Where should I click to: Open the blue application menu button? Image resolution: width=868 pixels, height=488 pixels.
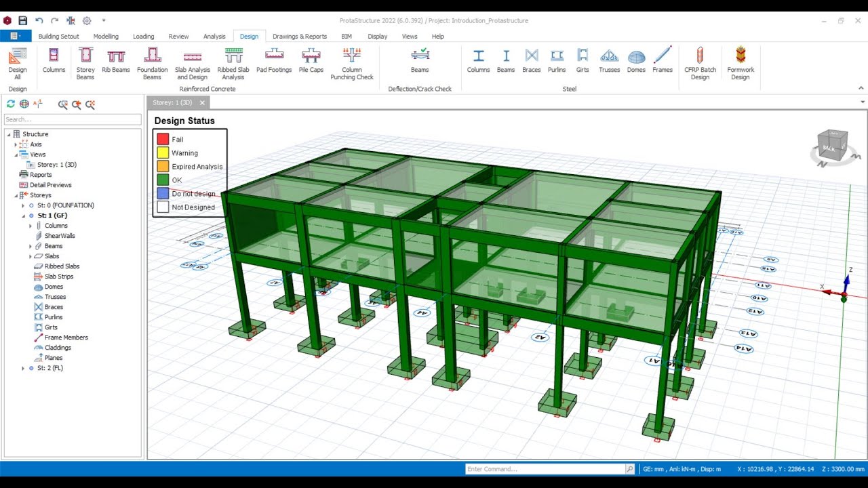click(x=16, y=36)
